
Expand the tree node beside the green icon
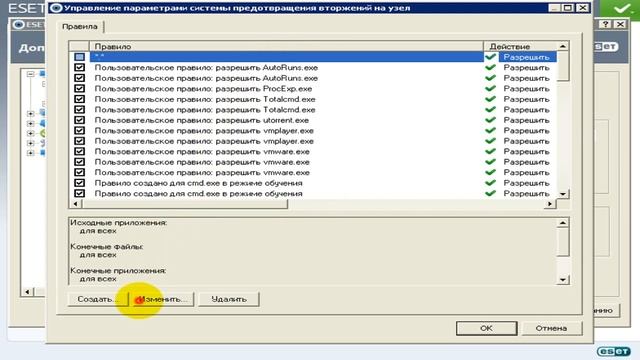pos(31,133)
